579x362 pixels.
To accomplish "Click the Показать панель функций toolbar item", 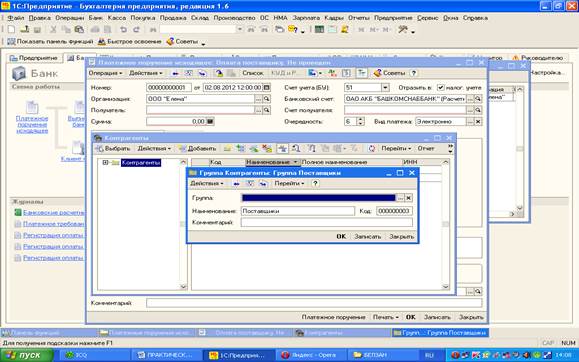I will click(x=50, y=42).
